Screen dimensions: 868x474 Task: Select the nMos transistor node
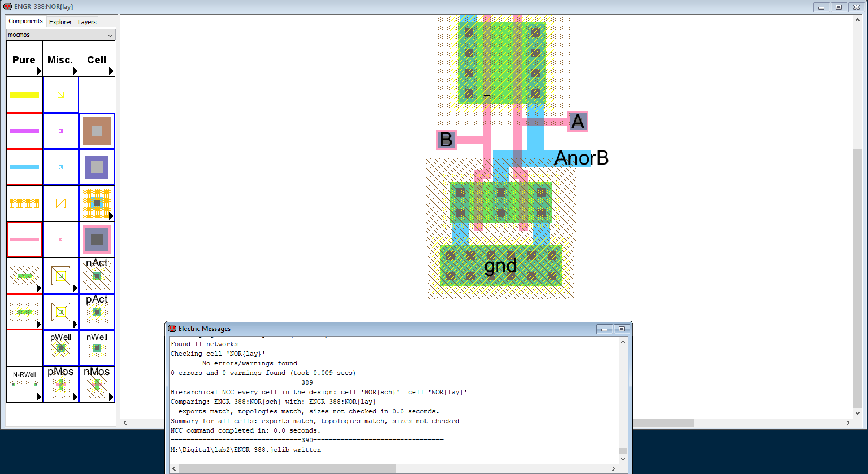pyautogui.click(x=97, y=384)
